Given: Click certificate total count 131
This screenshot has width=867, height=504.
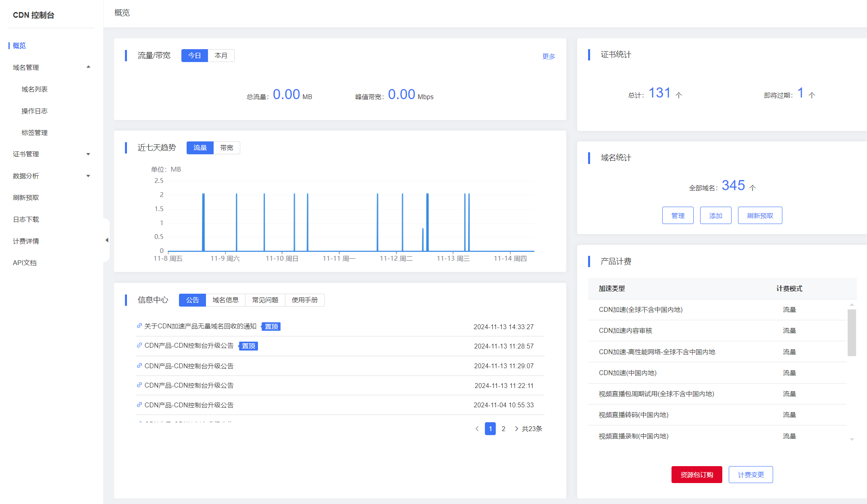Looking at the screenshot, I should pyautogui.click(x=659, y=93).
